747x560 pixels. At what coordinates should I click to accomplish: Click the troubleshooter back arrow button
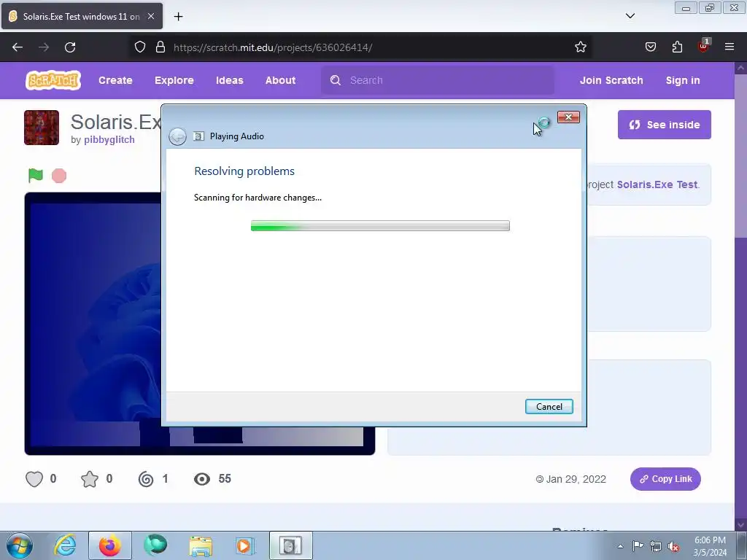(178, 136)
